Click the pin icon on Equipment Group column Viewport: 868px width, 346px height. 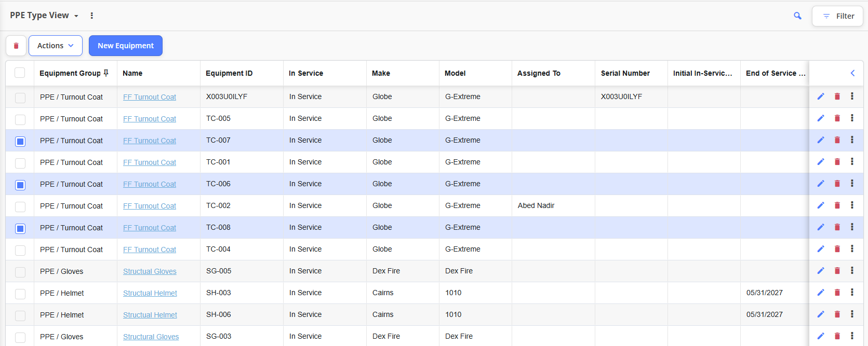click(106, 73)
